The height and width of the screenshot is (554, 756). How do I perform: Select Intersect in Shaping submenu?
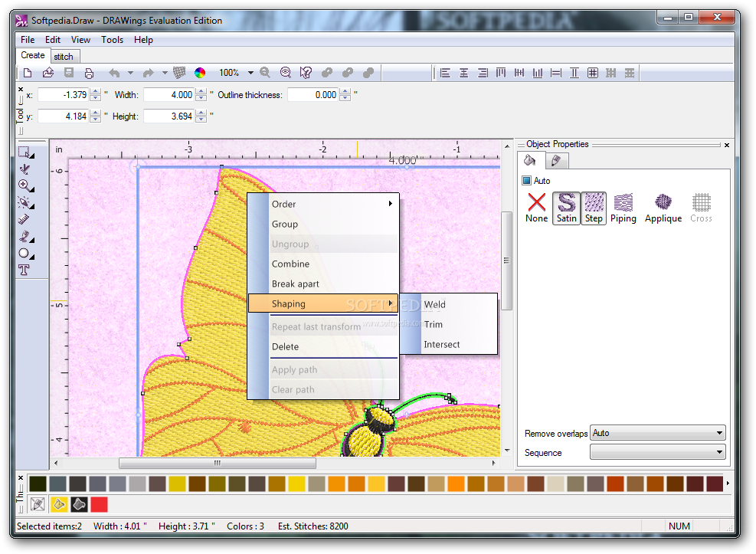click(x=449, y=344)
